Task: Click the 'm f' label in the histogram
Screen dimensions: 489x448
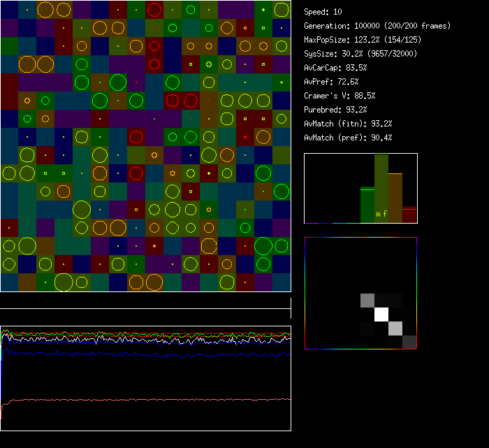Action: click(381, 214)
